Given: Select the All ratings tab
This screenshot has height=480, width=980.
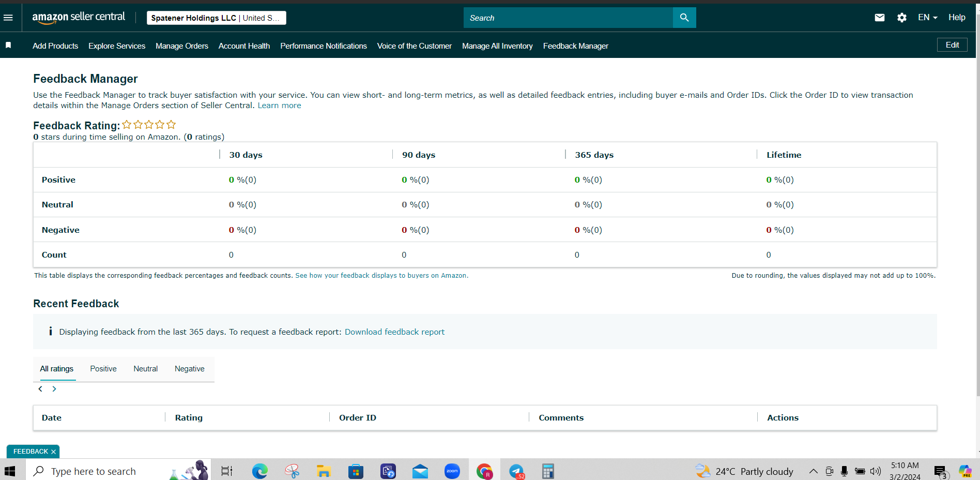Looking at the screenshot, I should [57, 369].
